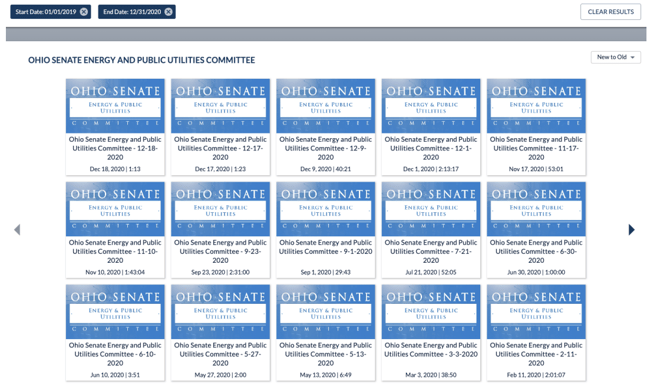Click title 'Utilities Committee - 6-30-2020'

536,256
